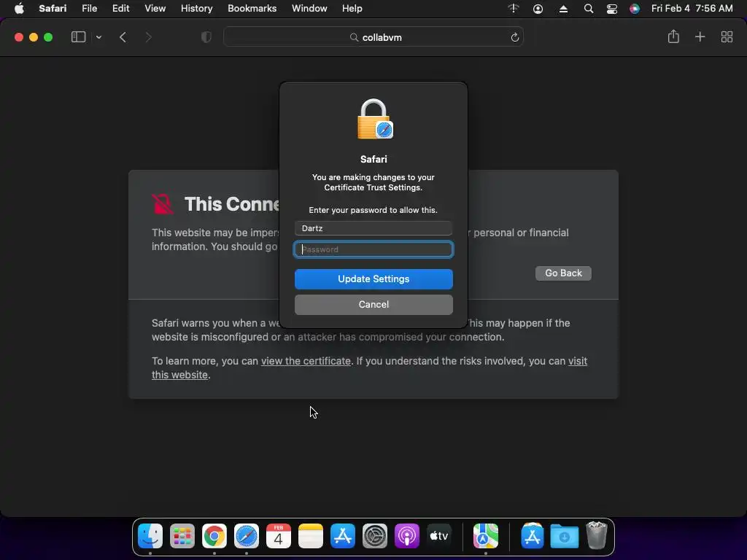Open Podcasts from the Dock

pos(407,536)
